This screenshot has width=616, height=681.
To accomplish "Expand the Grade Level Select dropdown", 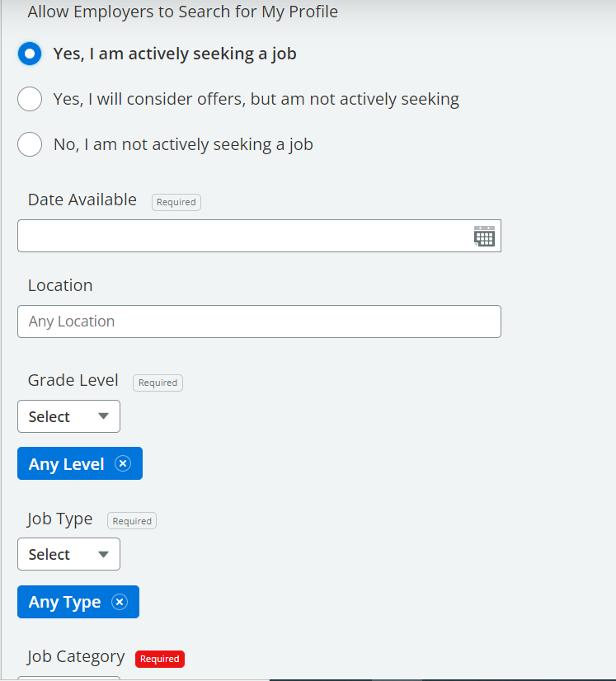I will (68, 416).
